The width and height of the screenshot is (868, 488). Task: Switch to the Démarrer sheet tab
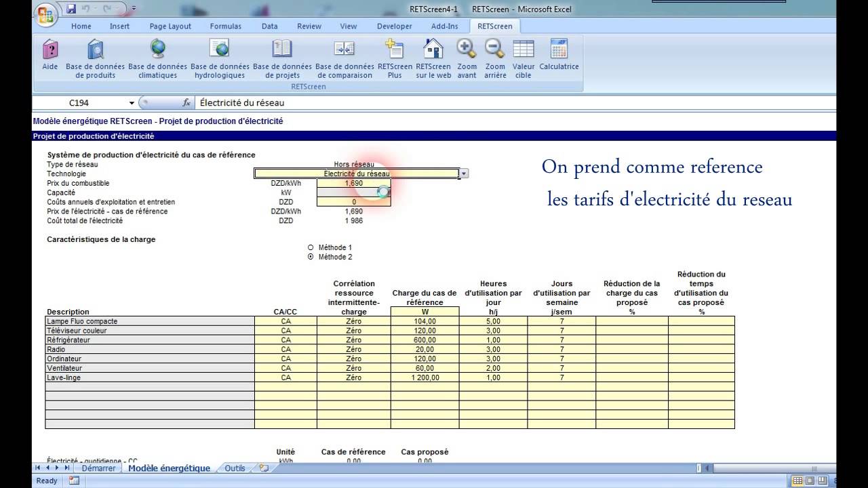[98, 468]
